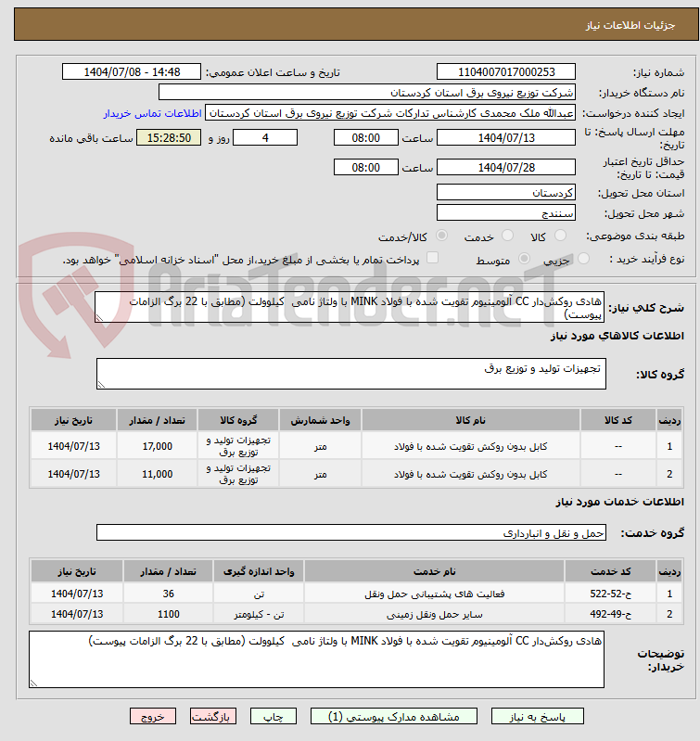Click quantity 1100 in services table
This screenshot has width=700, height=741.
tap(169, 614)
